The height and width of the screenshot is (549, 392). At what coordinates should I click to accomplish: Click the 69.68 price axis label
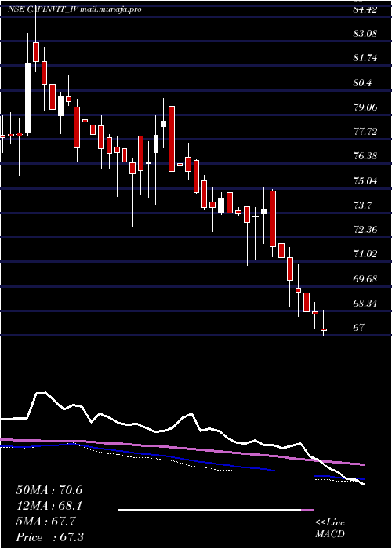pyautogui.click(x=365, y=278)
